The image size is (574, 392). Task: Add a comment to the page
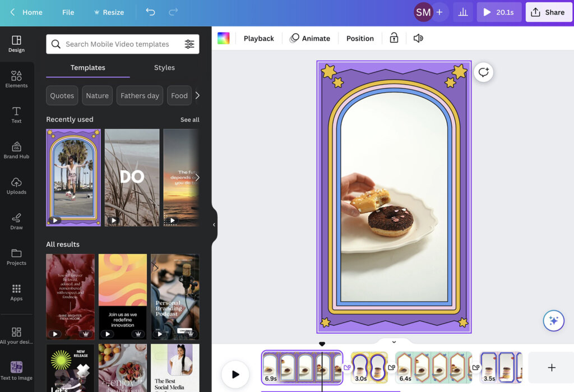tap(483, 72)
